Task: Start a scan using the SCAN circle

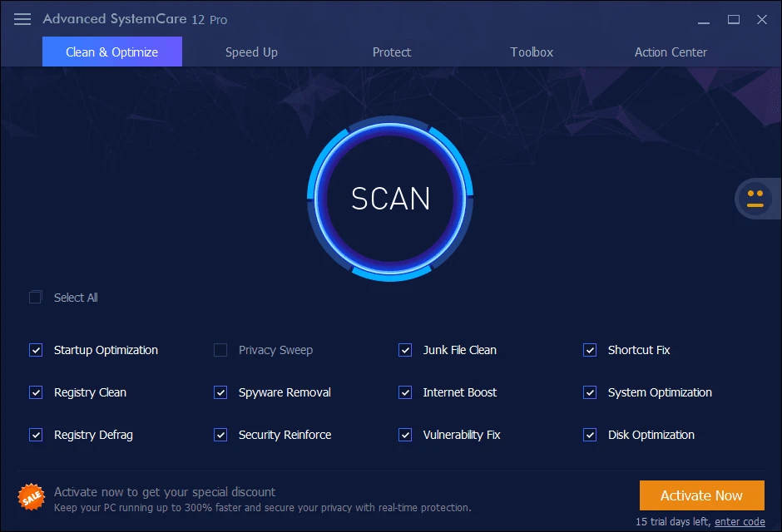Action: click(389, 199)
